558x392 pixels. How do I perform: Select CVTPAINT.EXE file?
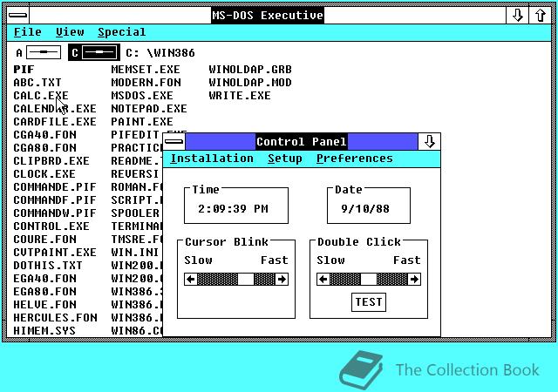(x=55, y=253)
